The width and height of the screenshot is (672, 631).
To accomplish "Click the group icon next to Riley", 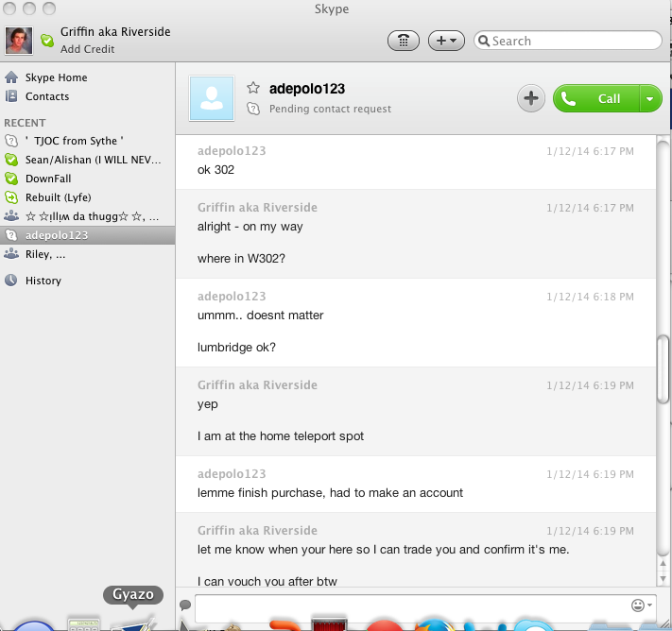I will click(11, 253).
